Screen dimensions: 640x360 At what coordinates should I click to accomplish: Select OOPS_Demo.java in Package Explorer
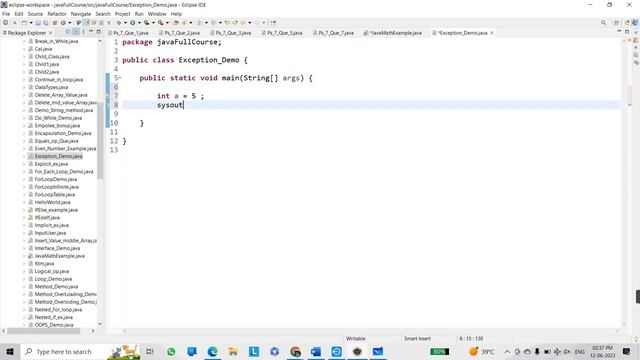coord(54,325)
